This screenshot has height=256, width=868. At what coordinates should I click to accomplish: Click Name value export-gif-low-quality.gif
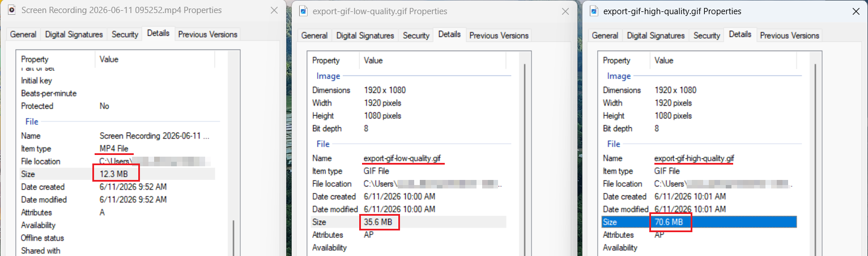402,158
